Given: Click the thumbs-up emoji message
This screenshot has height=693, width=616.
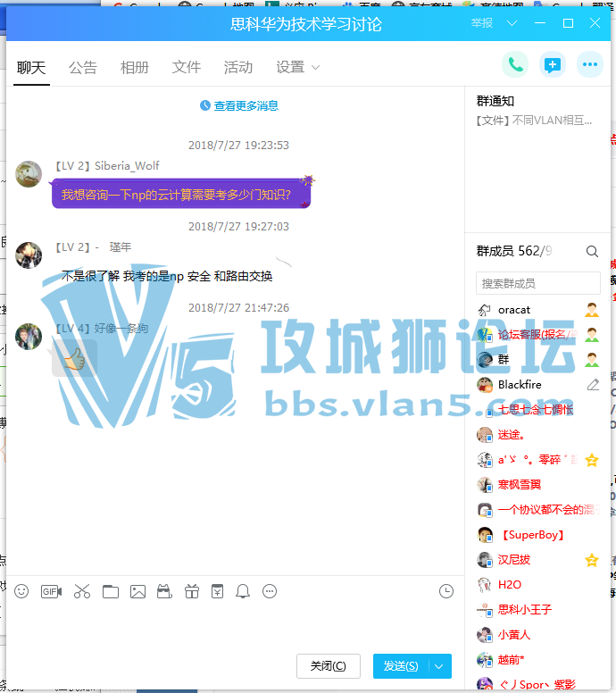Looking at the screenshot, I should pos(75,358).
